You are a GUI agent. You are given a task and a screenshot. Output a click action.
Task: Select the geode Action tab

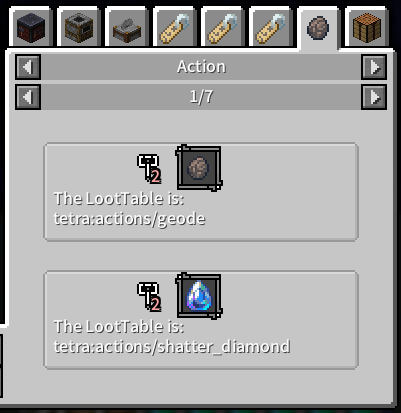319,28
